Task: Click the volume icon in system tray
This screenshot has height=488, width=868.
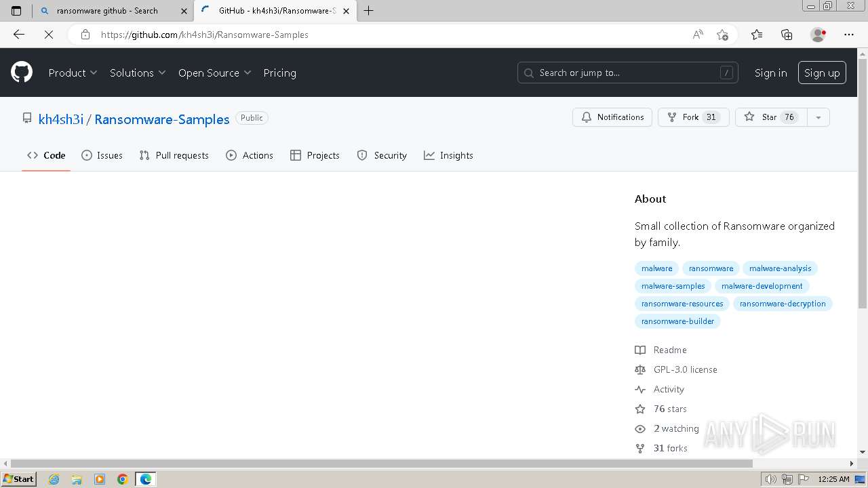Action: [771, 479]
